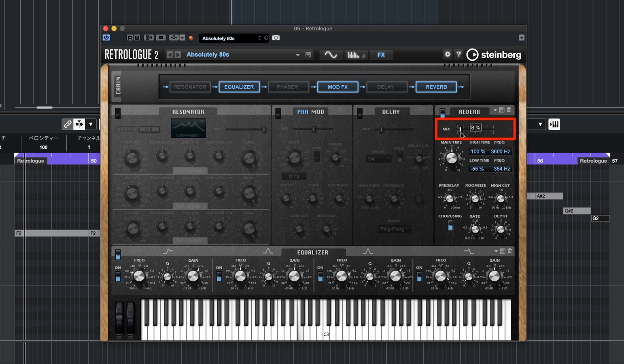624x364 pixels.
Task: Take a plugin snapshot with camera icon
Action: click(276, 38)
